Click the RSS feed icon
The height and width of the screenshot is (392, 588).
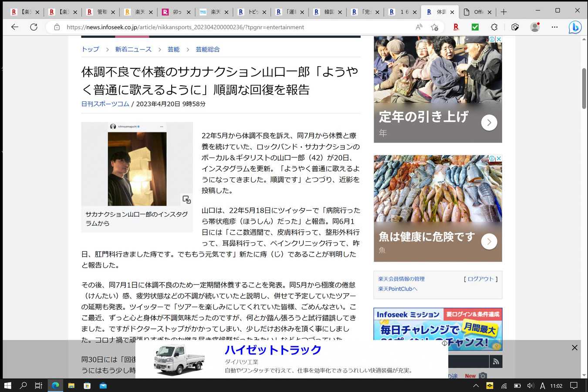pyautogui.click(x=496, y=361)
